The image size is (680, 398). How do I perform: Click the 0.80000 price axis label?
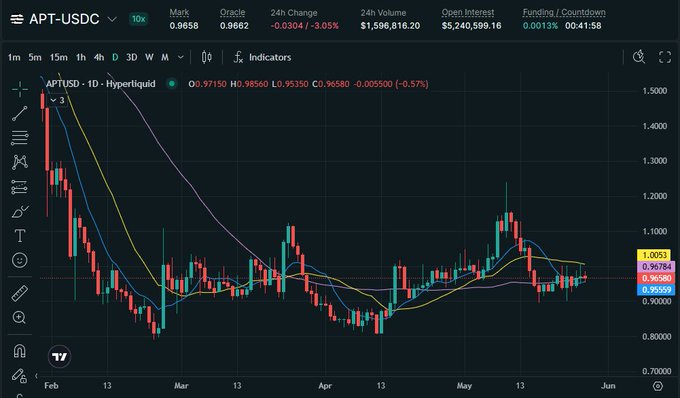click(657, 336)
